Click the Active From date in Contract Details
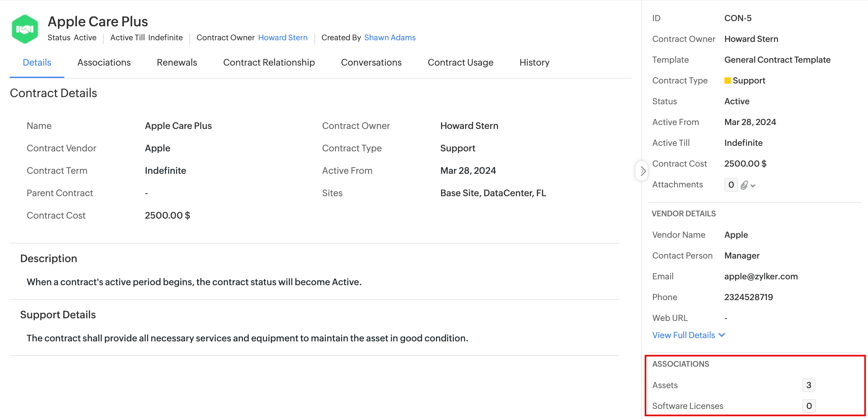 click(468, 171)
